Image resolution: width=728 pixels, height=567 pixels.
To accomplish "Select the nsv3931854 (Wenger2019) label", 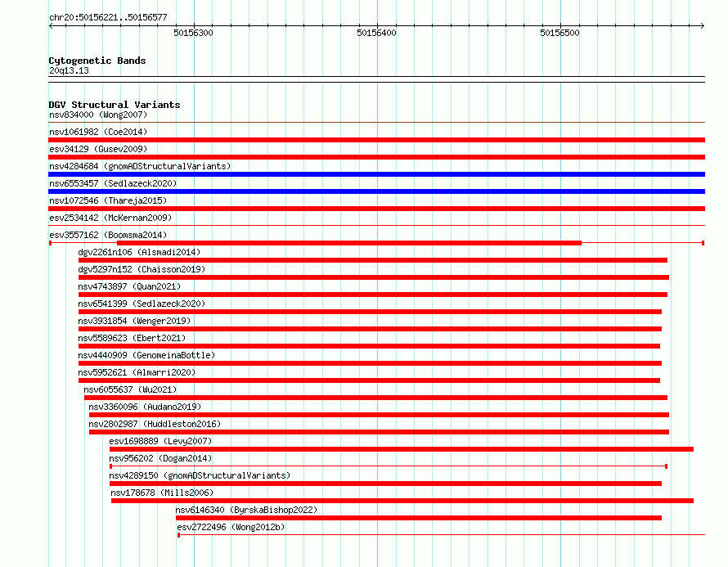I will tap(134, 321).
